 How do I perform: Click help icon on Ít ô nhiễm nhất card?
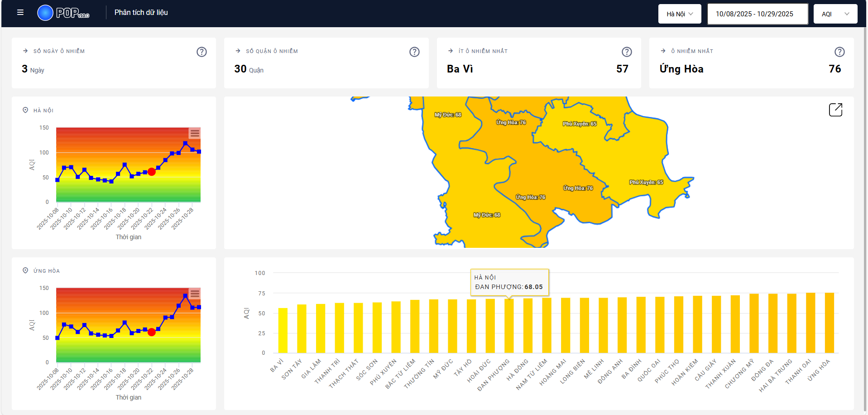(x=627, y=52)
